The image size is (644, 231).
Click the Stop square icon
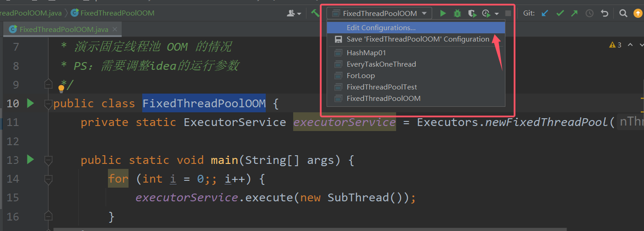tap(508, 14)
